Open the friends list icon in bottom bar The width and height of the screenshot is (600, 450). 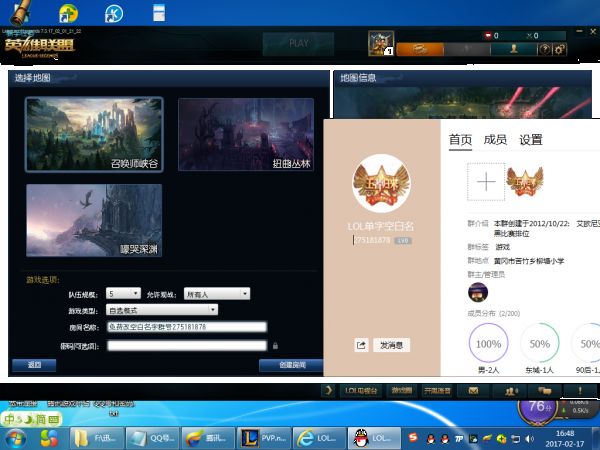click(510, 391)
